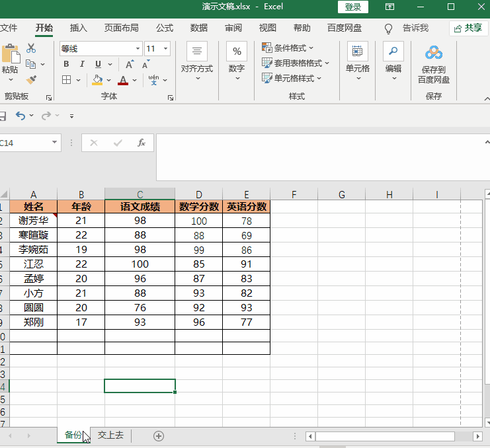Image resolution: width=490 pixels, height=448 pixels.
Task: Click the lightbulb Tell Me icon
Action: coord(389,28)
